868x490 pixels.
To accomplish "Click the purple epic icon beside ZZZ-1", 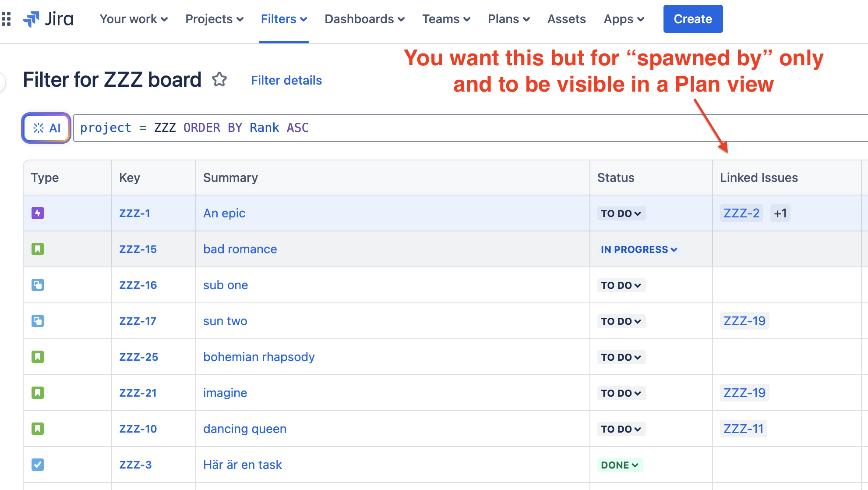I will [x=38, y=213].
